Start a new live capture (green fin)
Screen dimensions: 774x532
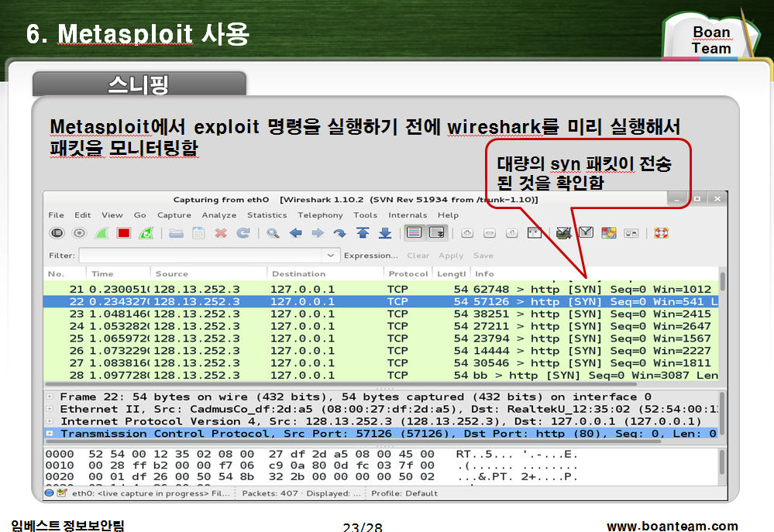tap(101, 233)
